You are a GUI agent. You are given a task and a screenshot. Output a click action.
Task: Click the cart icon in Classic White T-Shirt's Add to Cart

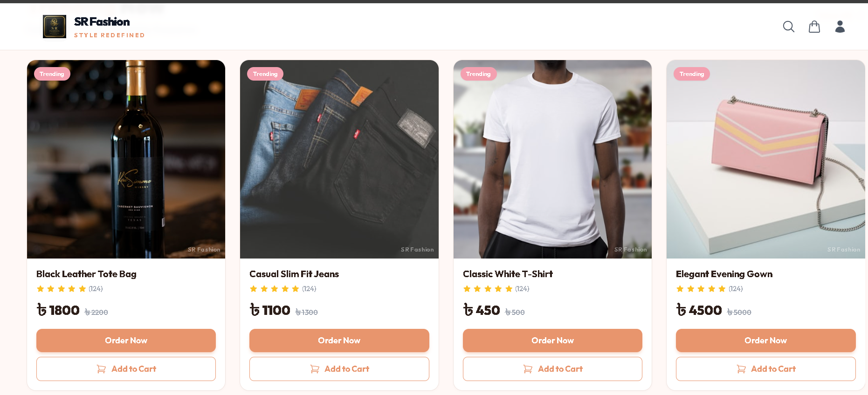point(528,369)
